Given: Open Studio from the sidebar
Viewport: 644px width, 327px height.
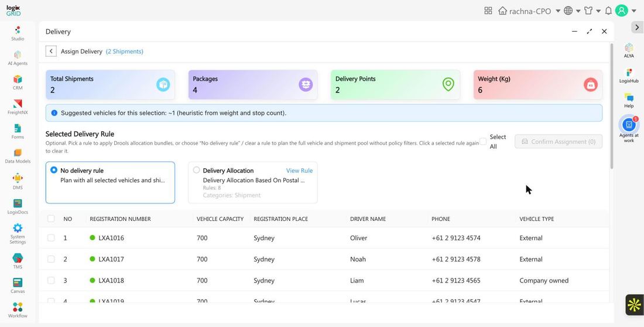Looking at the screenshot, I should 18,33.
